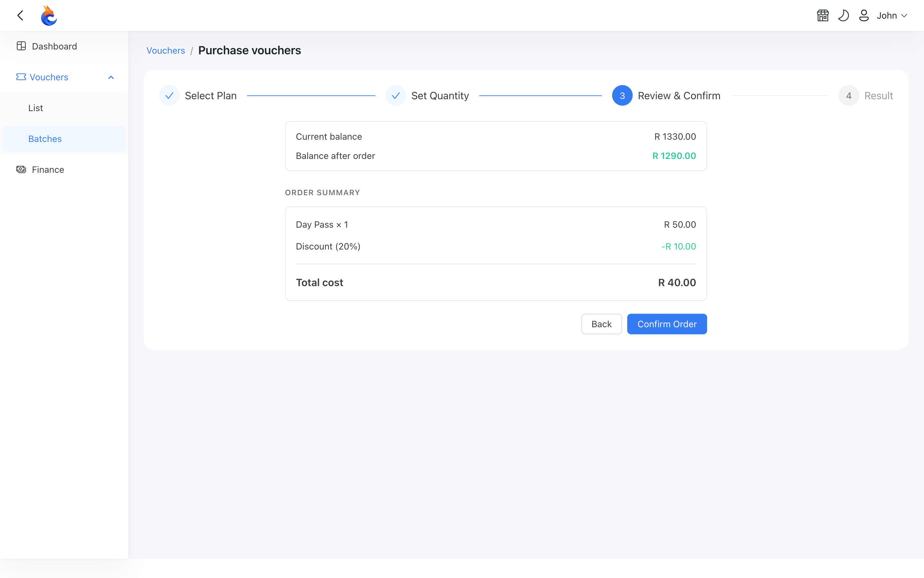Go back with the Back button
This screenshot has height=578, width=924.
[601, 324]
